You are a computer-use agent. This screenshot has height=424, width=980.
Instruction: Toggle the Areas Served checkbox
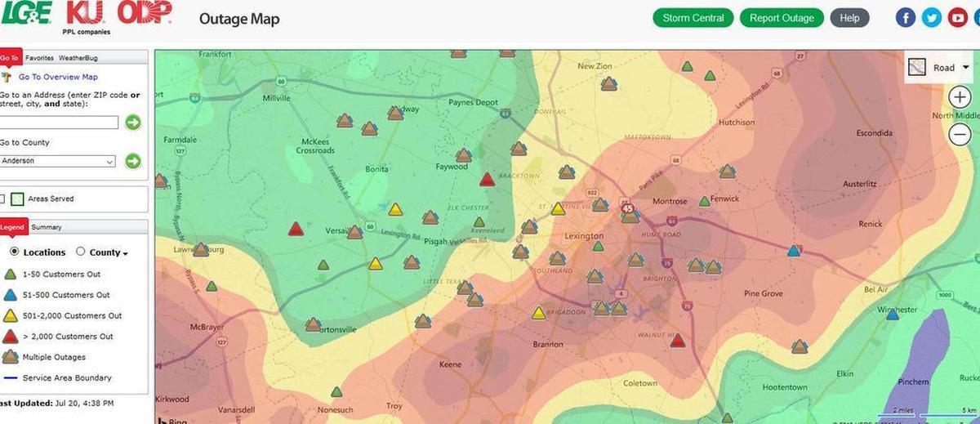click(2, 199)
